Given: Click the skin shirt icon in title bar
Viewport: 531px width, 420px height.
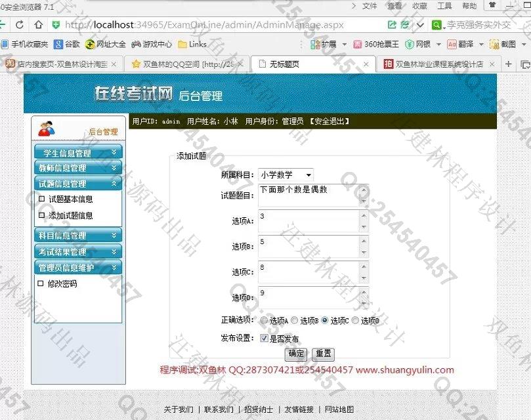Looking at the screenshot, I should 492,5.
